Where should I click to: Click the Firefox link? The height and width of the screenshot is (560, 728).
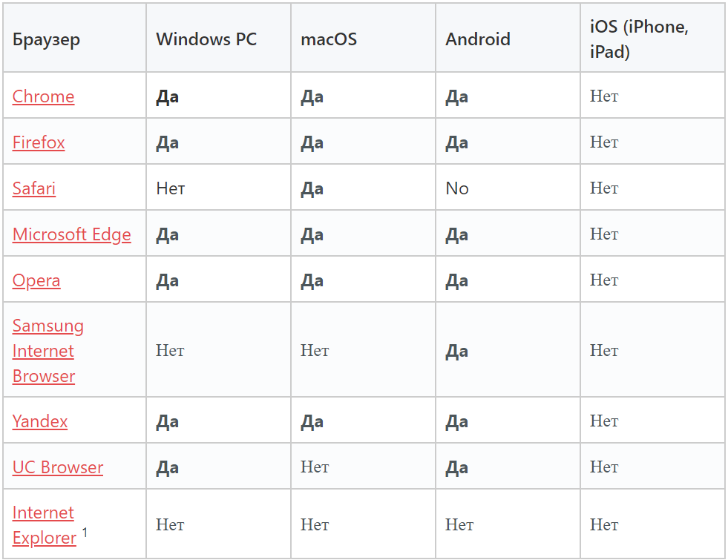(x=39, y=142)
